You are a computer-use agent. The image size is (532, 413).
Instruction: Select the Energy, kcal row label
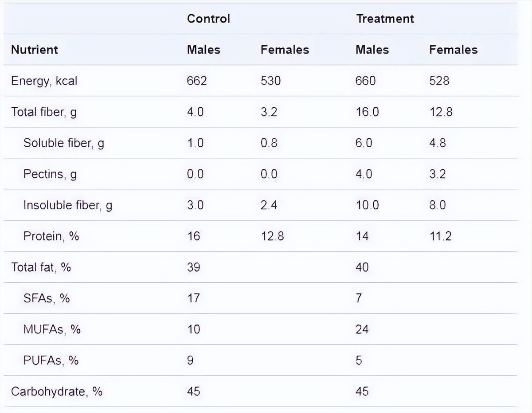click(x=44, y=81)
